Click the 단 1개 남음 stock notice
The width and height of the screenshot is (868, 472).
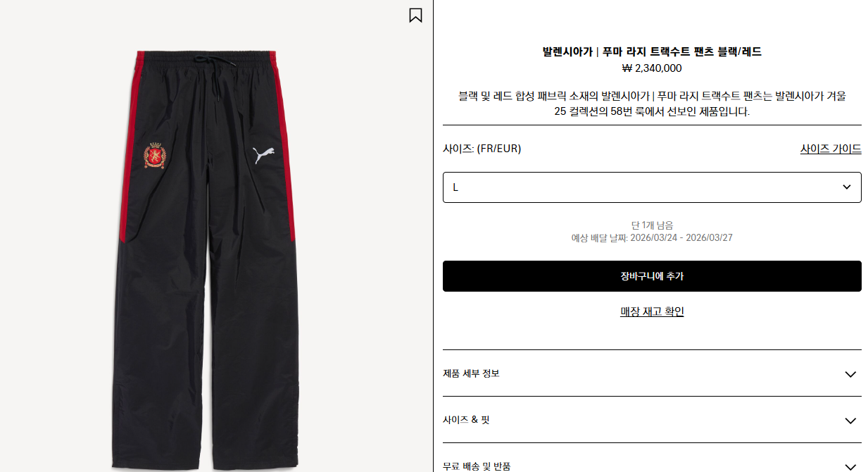(652, 225)
